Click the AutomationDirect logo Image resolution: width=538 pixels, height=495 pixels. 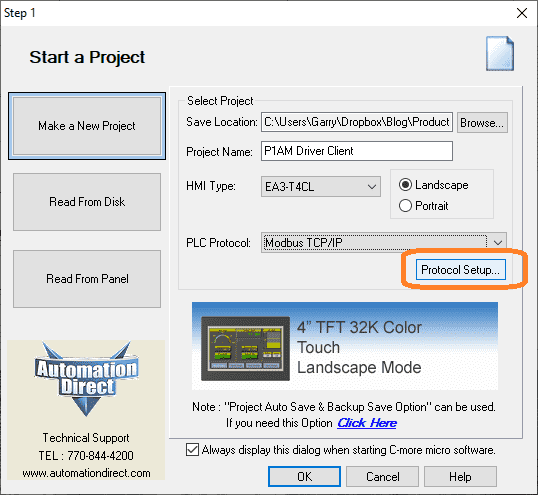tap(86, 379)
